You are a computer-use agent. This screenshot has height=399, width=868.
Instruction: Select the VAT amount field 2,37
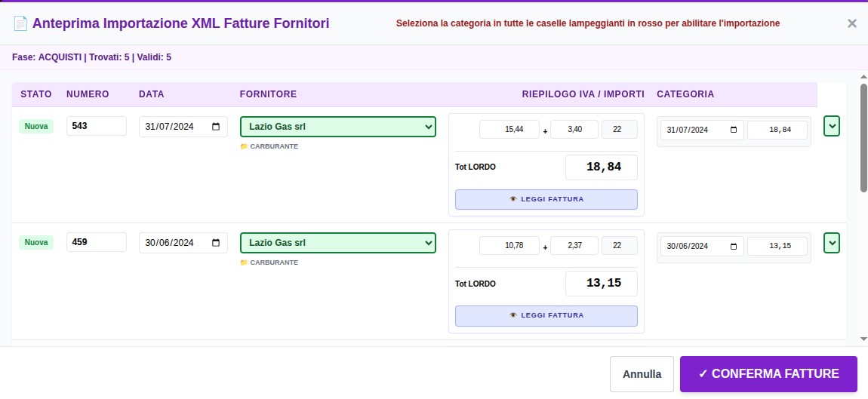574,246
